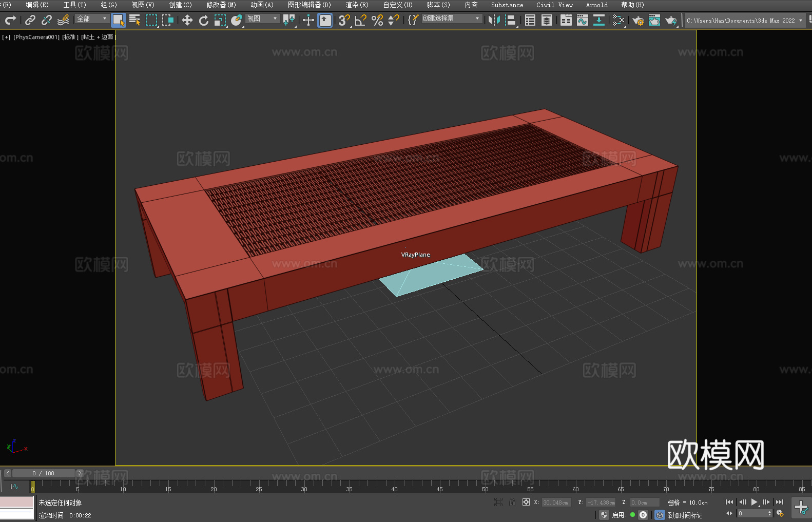Image resolution: width=812 pixels, height=522 pixels.
Task: Open the 编辑(E) menu
Action: [37, 5]
